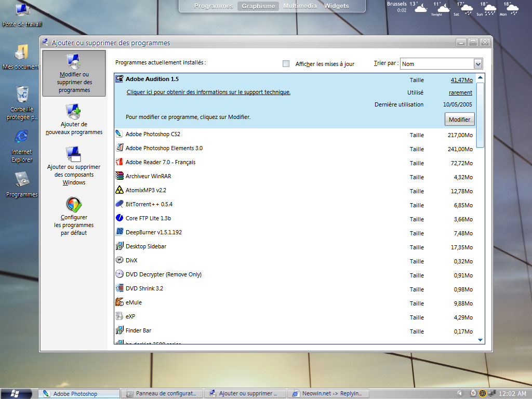532x399 pixels.
Task: Switch to the Widgets tab in top dock
Action: coord(336,6)
